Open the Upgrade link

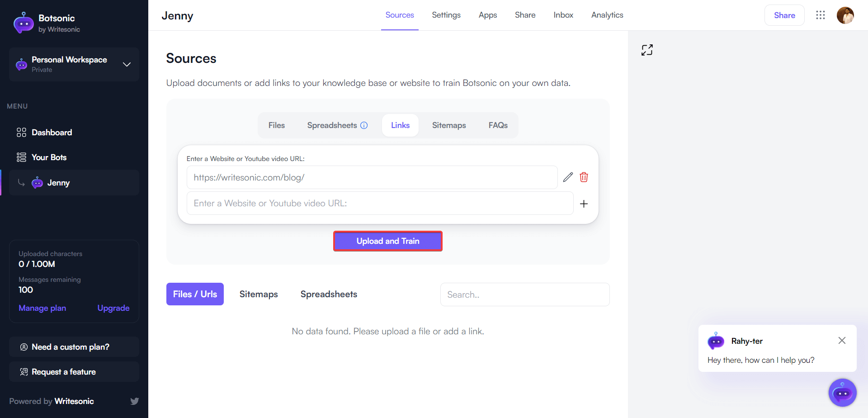pos(113,308)
